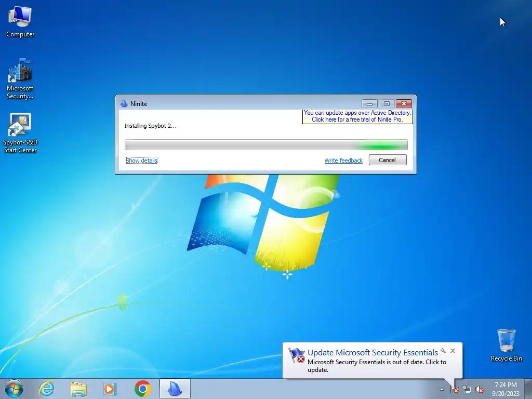Screen dimensions: 532x399
Task: Open the Computer desktop icon
Action: pyautogui.click(x=20, y=22)
